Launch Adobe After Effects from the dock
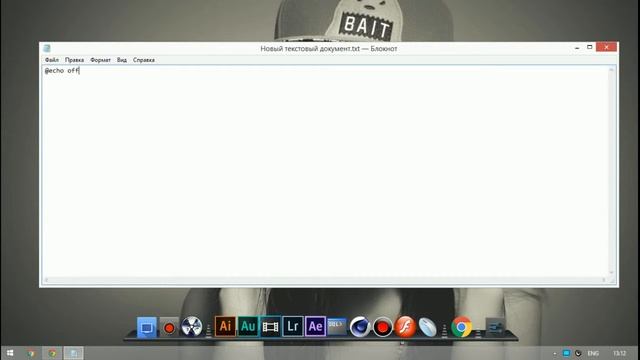 tap(315, 327)
